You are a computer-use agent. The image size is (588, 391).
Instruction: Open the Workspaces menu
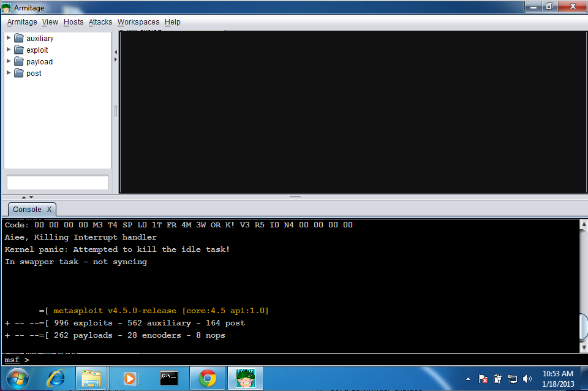138,22
